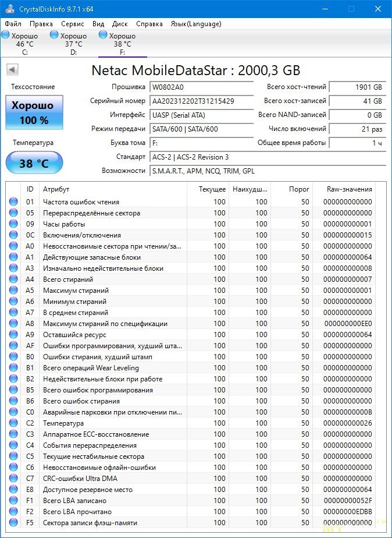Screen dimensions: 392x538
Task: Click the serial number field
Action: [x=201, y=101]
